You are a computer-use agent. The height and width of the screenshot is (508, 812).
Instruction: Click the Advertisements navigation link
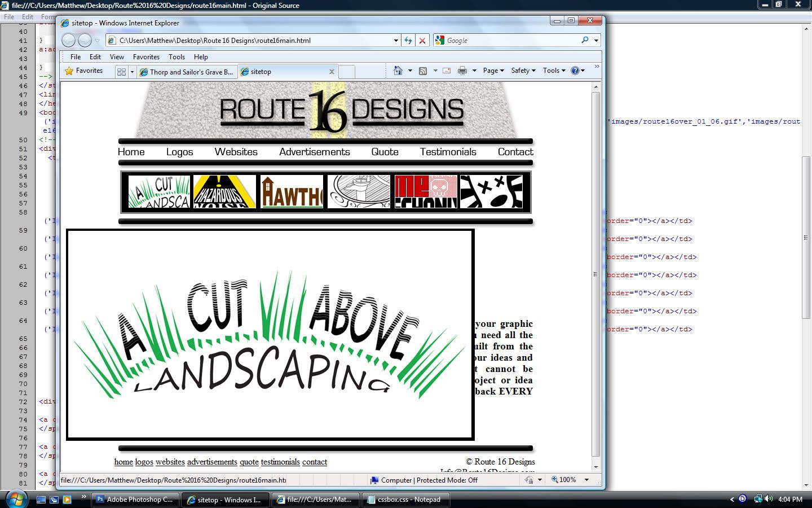pyautogui.click(x=315, y=152)
